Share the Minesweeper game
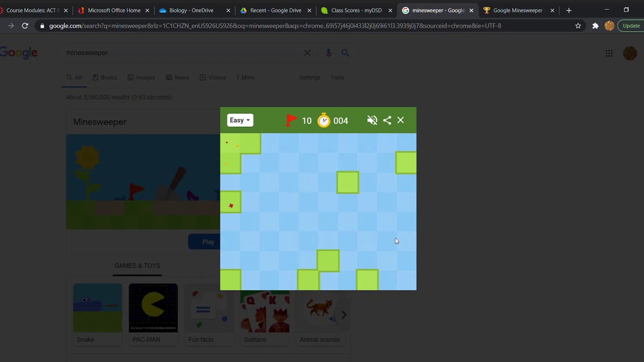This screenshot has height=362, width=644. [387, 120]
